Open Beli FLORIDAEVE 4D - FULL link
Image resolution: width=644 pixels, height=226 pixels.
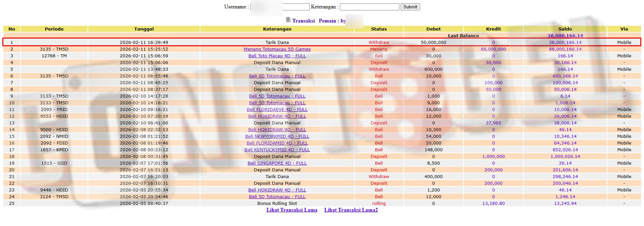pyautogui.click(x=277, y=110)
